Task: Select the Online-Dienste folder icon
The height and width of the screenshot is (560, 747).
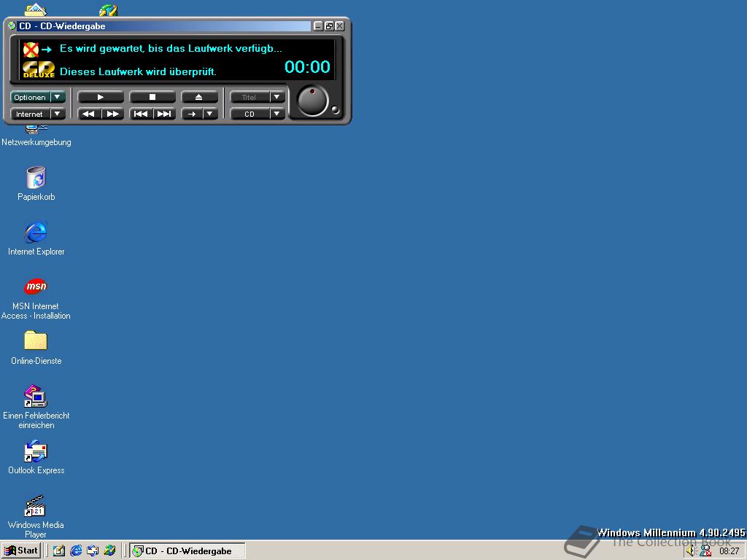Action: (x=36, y=341)
